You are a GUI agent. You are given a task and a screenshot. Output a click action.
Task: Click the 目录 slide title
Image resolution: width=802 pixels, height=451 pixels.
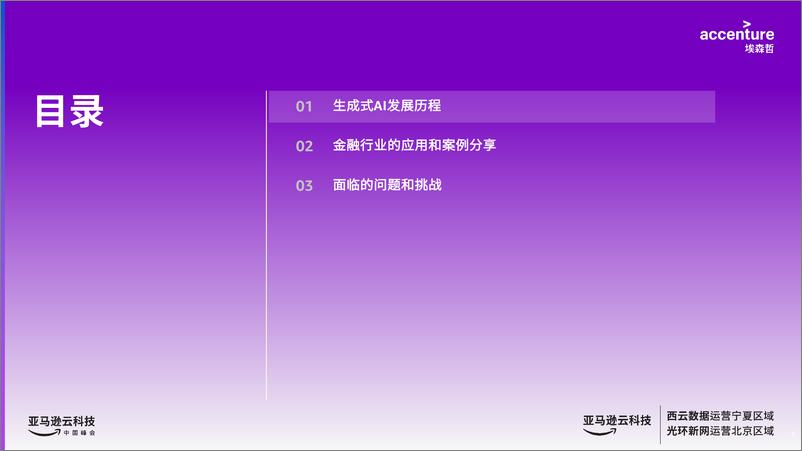(70, 111)
